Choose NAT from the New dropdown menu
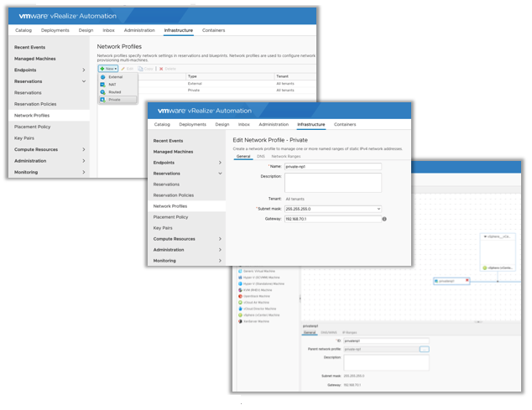Image resolution: width=532 pixels, height=410 pixels. pyautogui.click(x=118, y=85)
